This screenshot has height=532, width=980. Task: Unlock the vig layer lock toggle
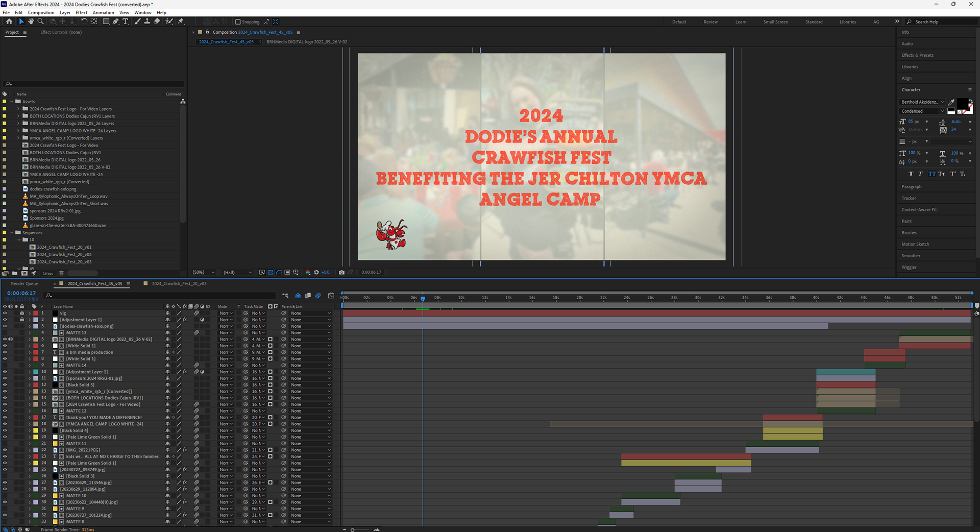[x=22, y=313]
